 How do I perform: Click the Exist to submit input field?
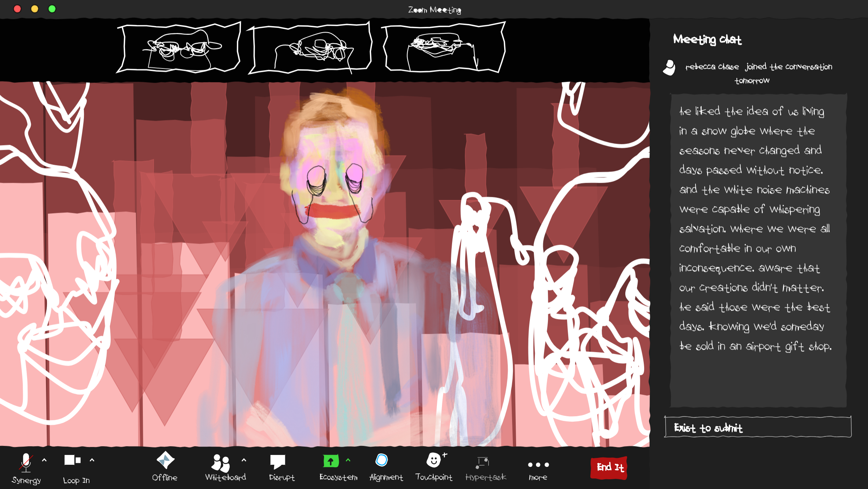point(758,428)
